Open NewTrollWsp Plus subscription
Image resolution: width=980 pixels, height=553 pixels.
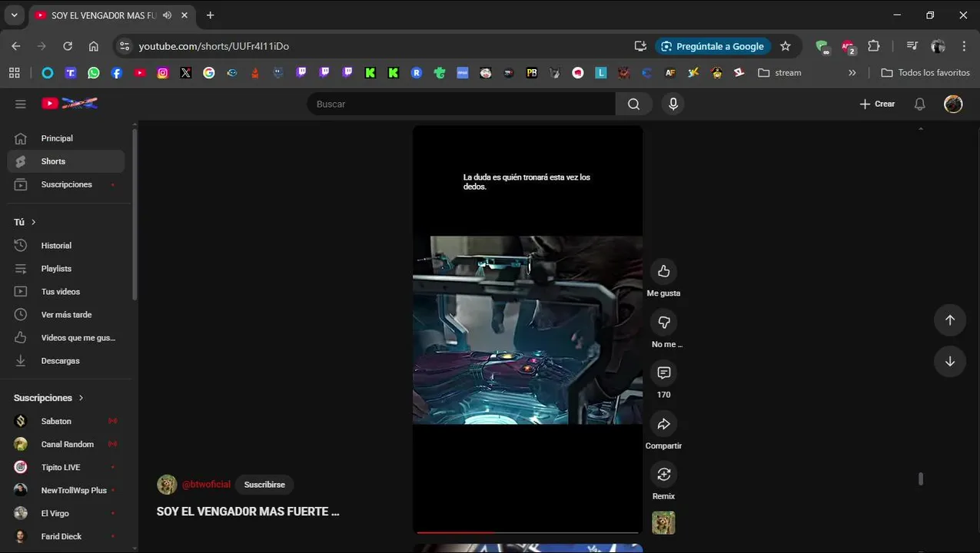click(x=66, y=490)
